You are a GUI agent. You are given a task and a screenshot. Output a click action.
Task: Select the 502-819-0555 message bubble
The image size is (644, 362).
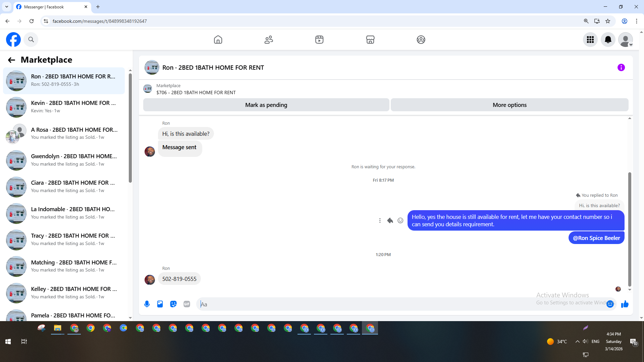(179, 279)
